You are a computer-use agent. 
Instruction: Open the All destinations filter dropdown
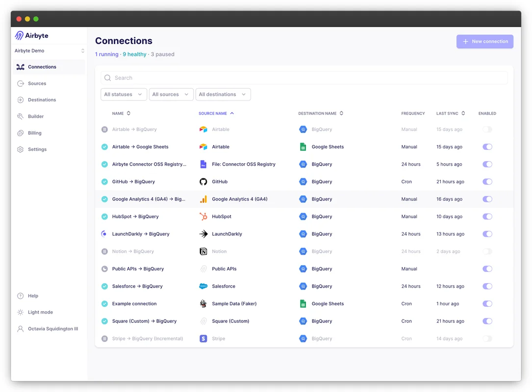click(223, 94)
